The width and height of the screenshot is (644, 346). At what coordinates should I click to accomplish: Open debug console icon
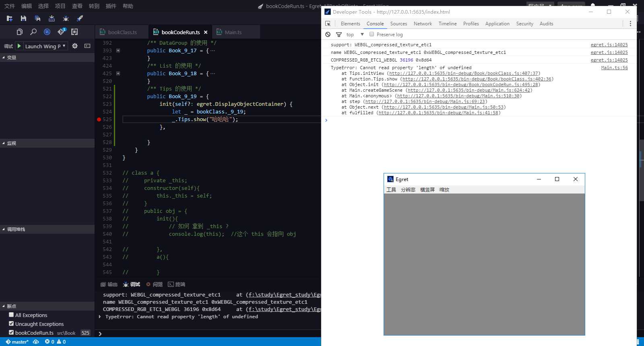pos(87,46)
